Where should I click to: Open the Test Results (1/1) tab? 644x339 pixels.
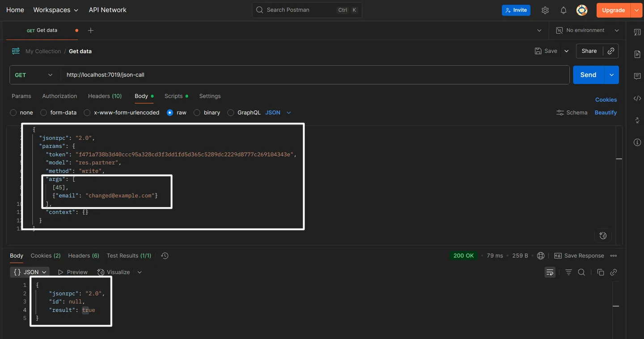129,255
